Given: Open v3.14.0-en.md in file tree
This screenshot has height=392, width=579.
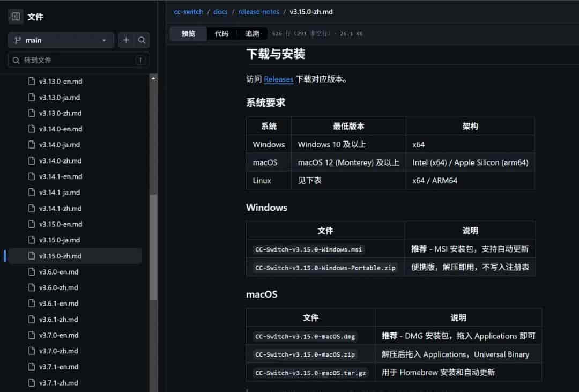Looking at the screenshot, I should click(x=61, y=129).
